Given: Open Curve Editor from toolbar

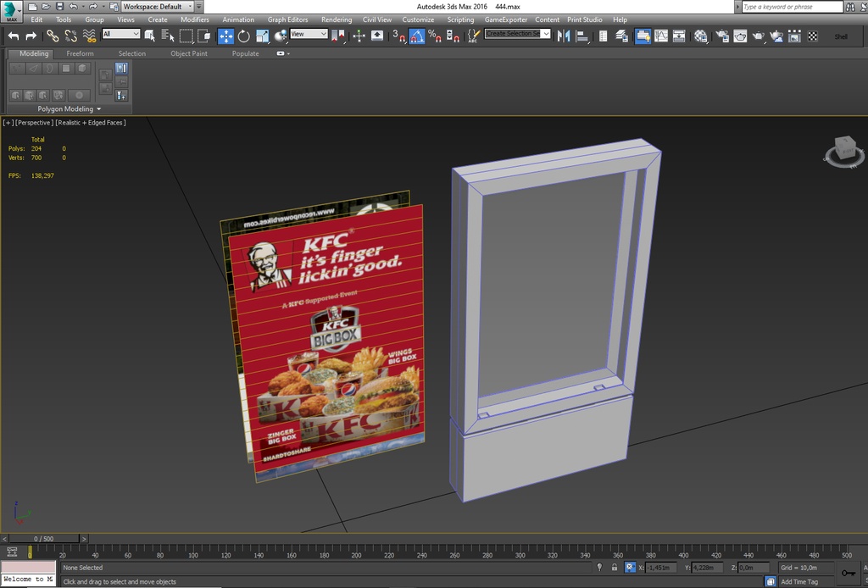Looking at the screenshot, I should [x=660, y=36].
